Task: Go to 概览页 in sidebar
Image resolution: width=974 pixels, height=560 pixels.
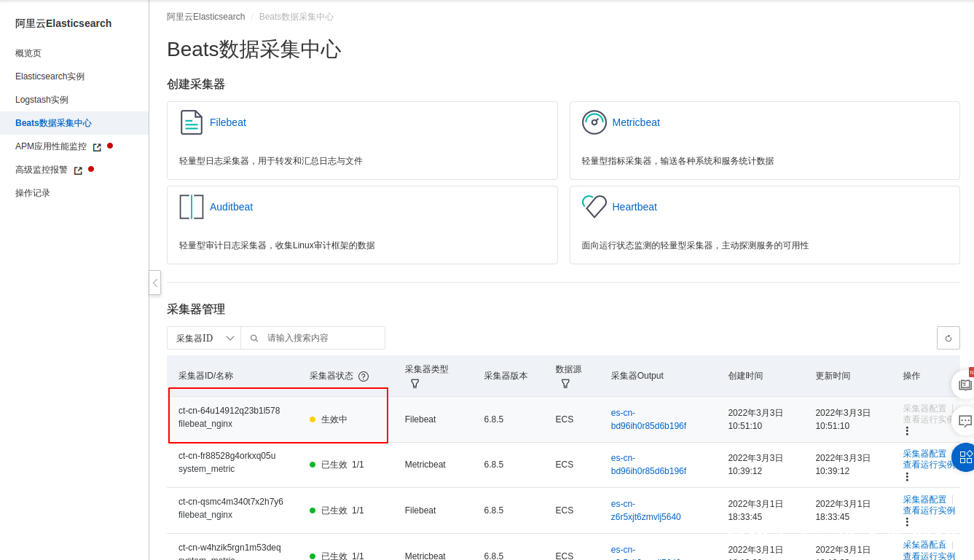Action: click(x=28, y=53)
